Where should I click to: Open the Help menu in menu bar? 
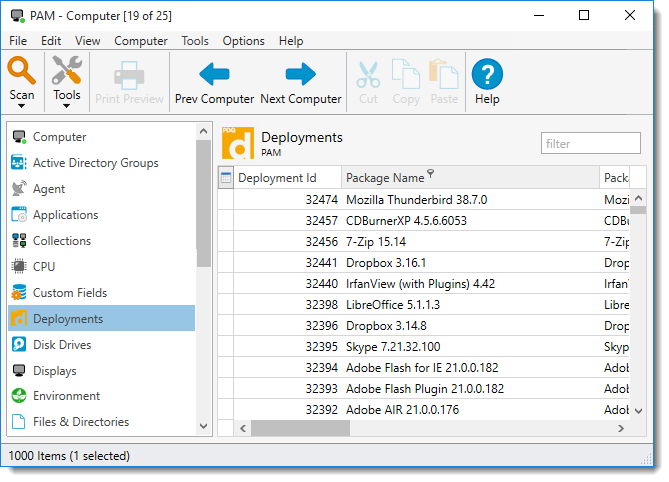[291, 41]
